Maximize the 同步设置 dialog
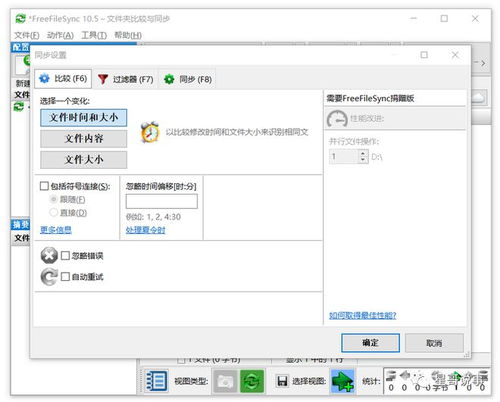The width and height of the screenshot is (500, 402). (424, 55)
